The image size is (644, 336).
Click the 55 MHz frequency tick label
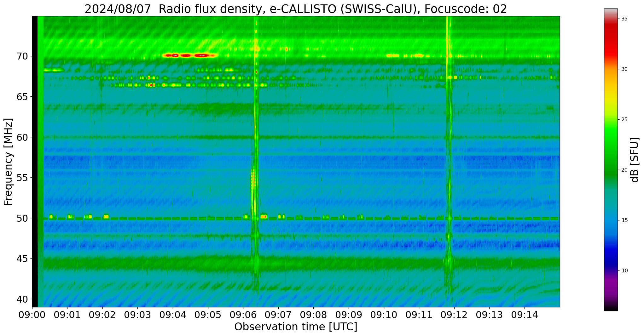[22, 178]
